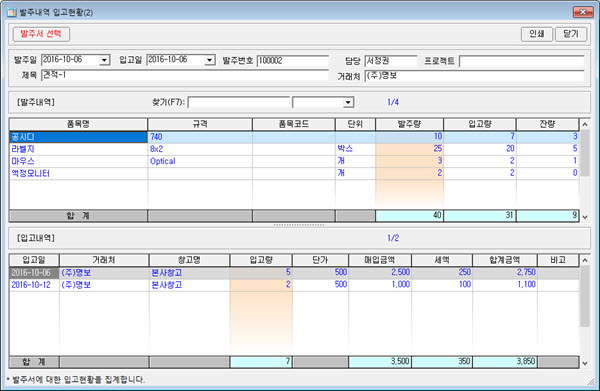This screenshot has height=391, width=600.
Task: Select the 2016-10-06 receipt row
Action: point(294,273)
